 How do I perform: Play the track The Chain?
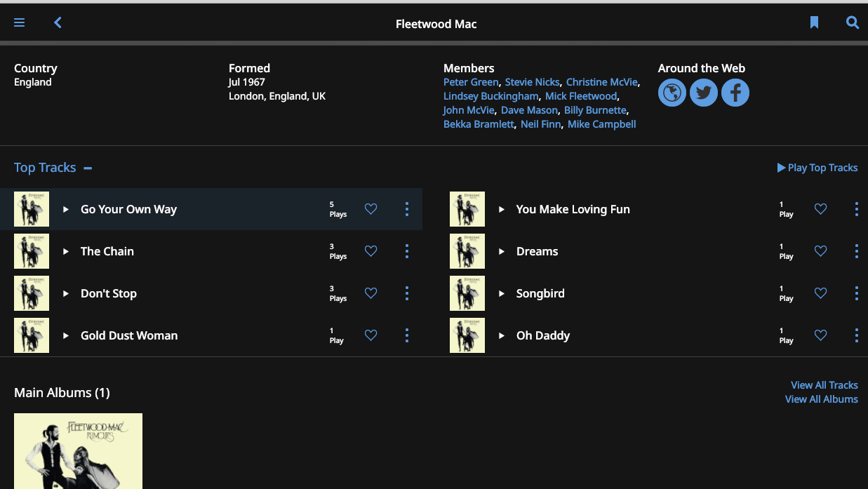click(x=66, y=251)
